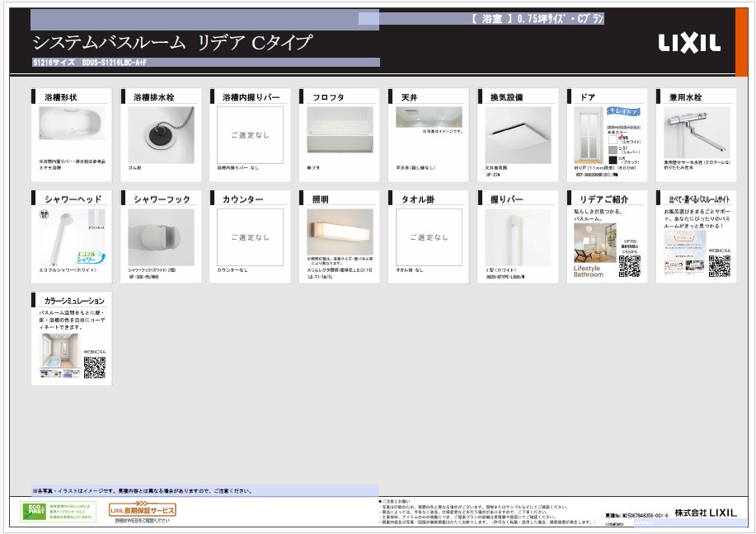
Task: Click the ※各写真・イラストはイメージです disclaimer line
Action: tap(143, 491)
